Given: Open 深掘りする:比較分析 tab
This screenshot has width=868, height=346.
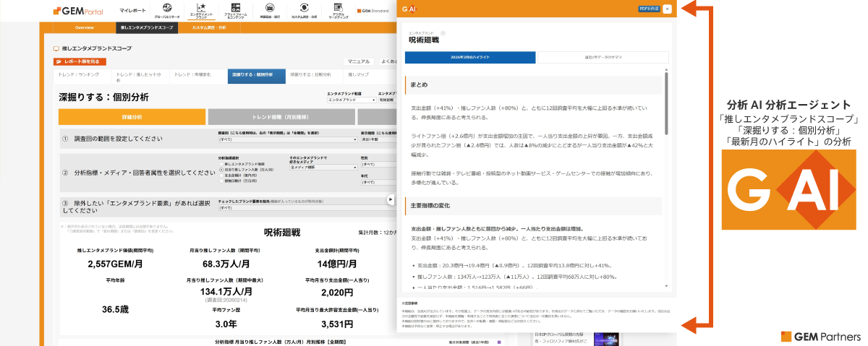Looking at the screenshot, I should pos(315,77).
